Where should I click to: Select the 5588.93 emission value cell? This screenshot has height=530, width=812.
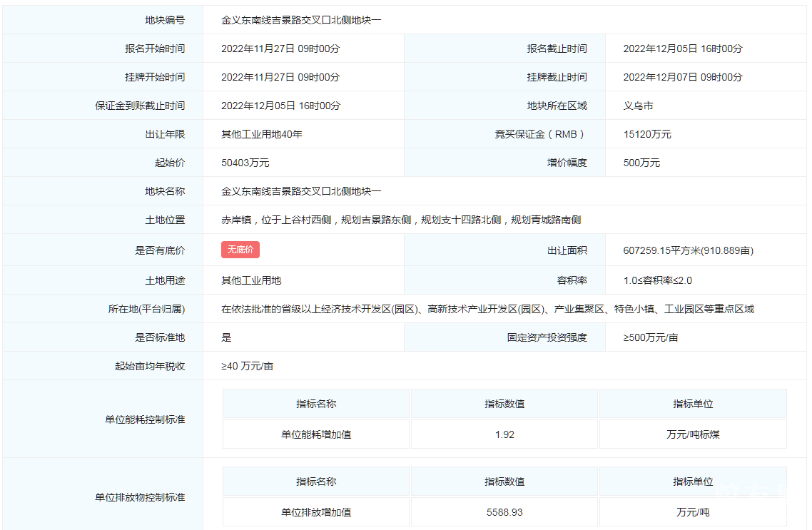point(504,512)
